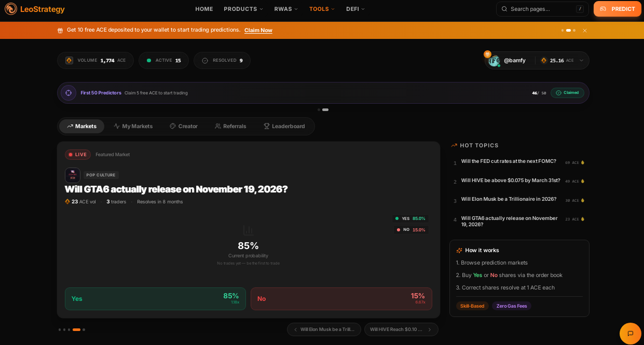The image size is (644, 345).
Task: Expand the TOOLS dropdown menu
Action: tap(322, 9)
